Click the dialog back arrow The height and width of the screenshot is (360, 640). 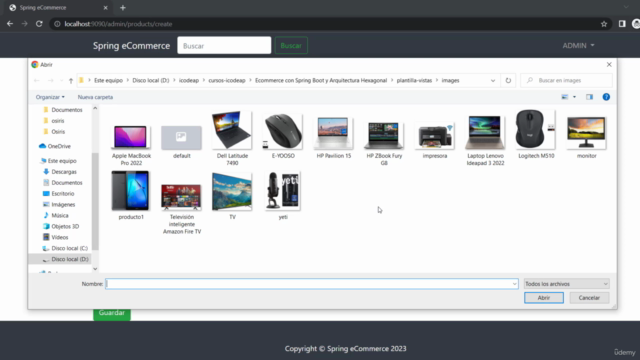point(37,80)
